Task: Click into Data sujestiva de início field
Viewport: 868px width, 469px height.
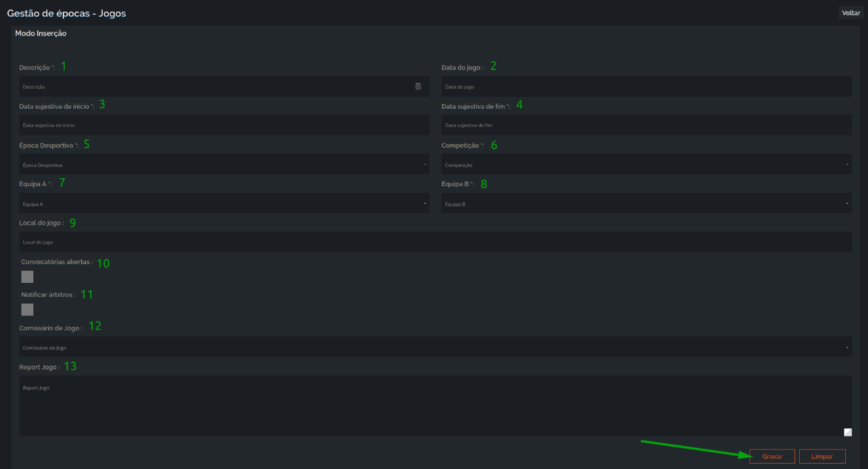Action: 224,125
